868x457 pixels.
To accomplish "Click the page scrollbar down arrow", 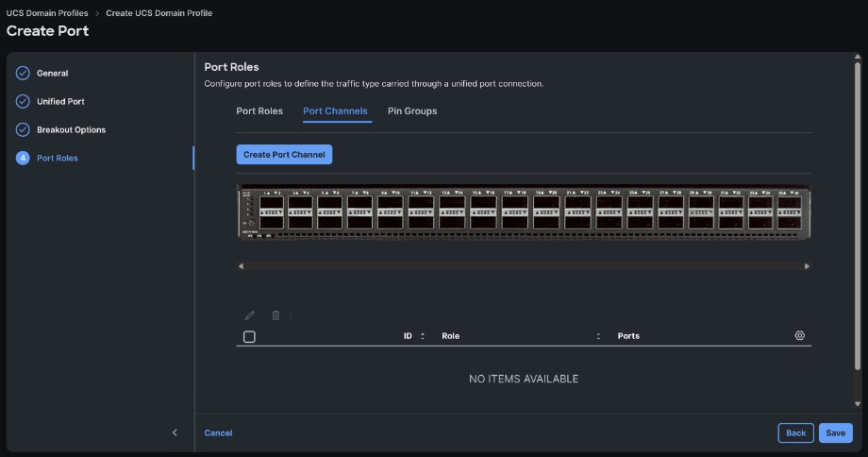I will tap(858, 404).
